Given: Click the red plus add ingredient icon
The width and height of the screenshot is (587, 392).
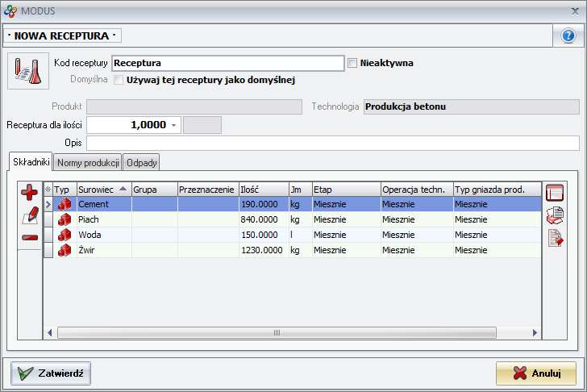Looking at the screenshot, I should [x=30, y=192].
